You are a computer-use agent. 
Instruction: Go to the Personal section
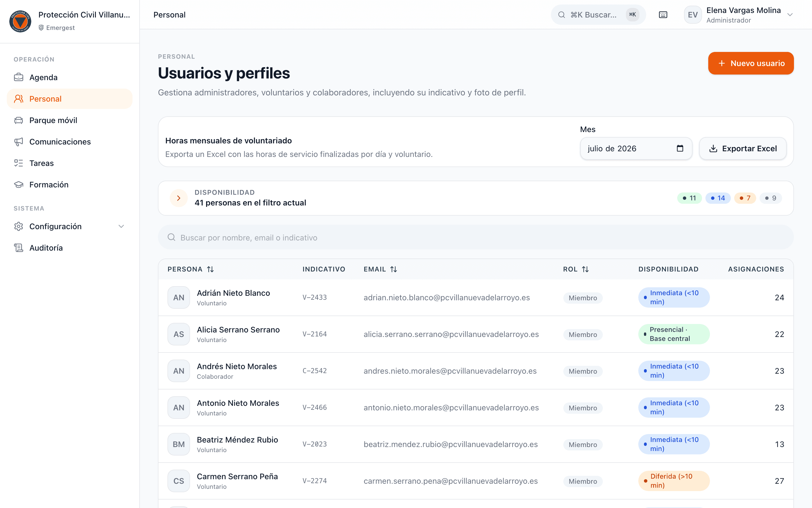tap(69, 99)
